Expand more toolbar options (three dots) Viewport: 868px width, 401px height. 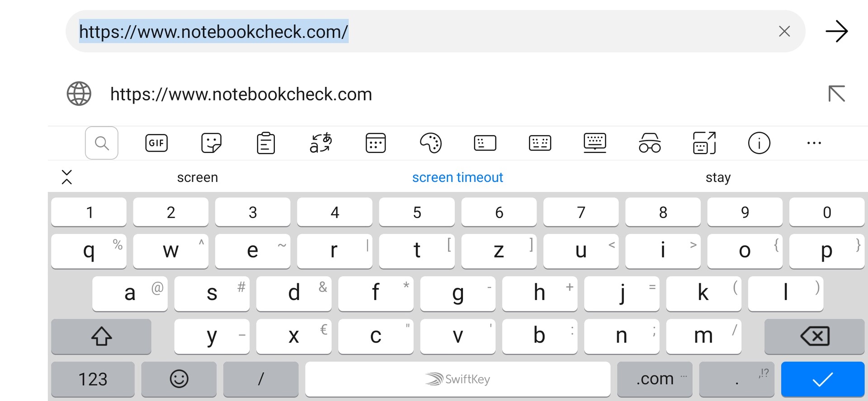[814, 143]
